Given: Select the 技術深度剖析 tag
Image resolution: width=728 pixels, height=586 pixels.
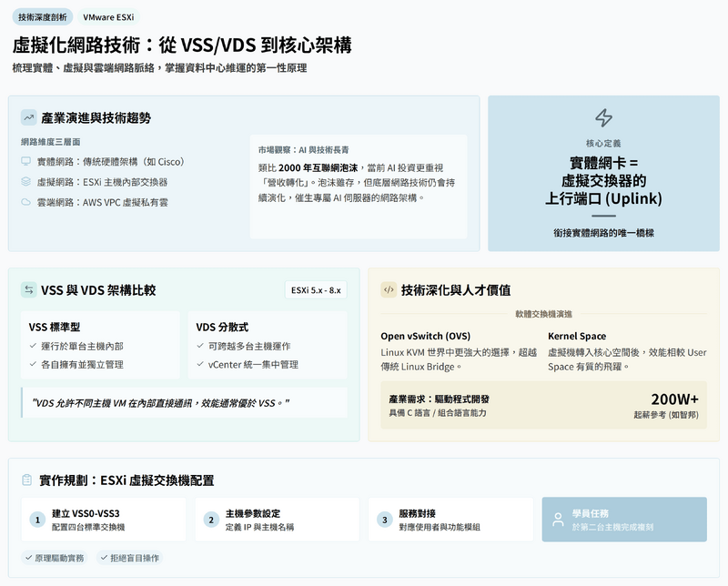Looking at the screenshot, I should [x=40, y=16].
